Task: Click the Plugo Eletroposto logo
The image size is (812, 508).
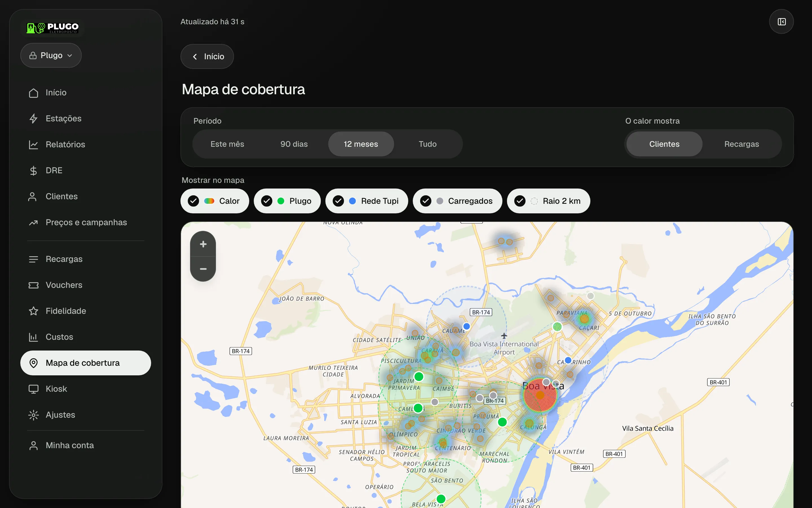Action: [53, 28]
